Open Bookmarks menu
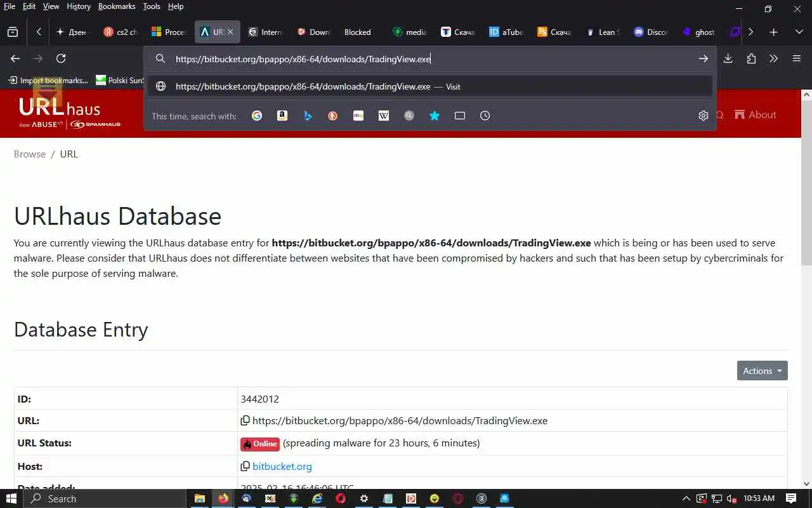The width and height of the screenshot is (812, 508). coord(117,6)
